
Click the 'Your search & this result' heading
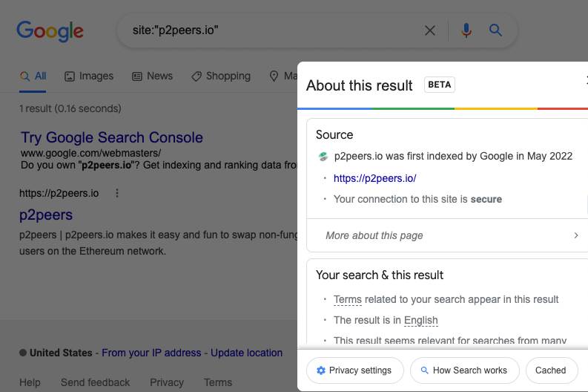click(x=380, y=275)
